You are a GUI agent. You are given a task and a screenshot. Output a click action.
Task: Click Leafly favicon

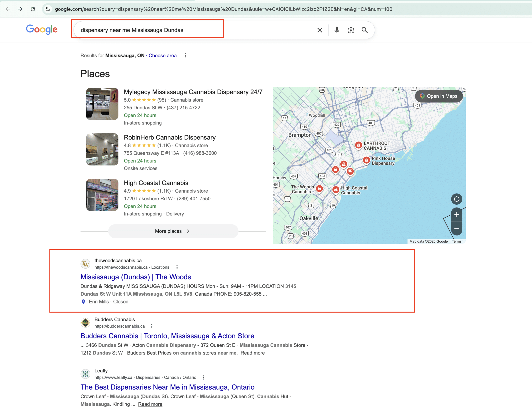click(85, 374)
